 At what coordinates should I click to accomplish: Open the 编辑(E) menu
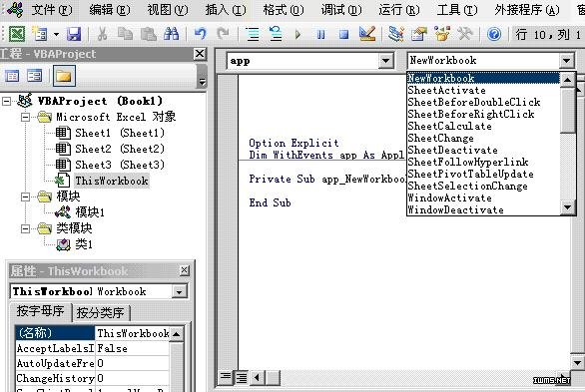tap(110, 10)
